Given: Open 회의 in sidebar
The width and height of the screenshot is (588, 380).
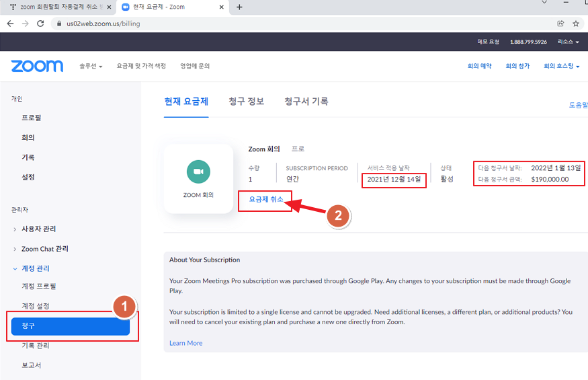Looking at the screenshot, I should coord(28,138).
